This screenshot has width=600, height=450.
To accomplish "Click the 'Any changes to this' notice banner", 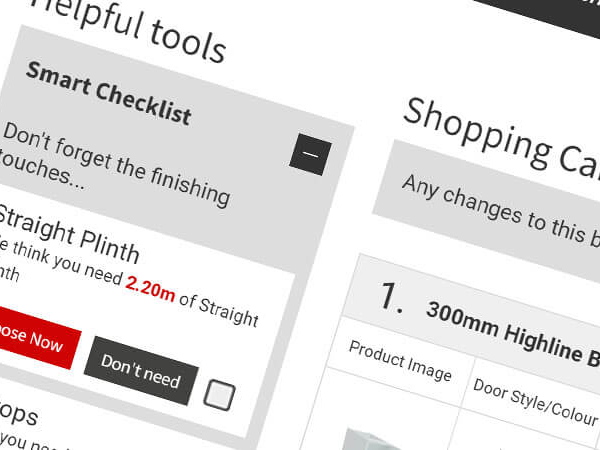I will tap(490, 211).
